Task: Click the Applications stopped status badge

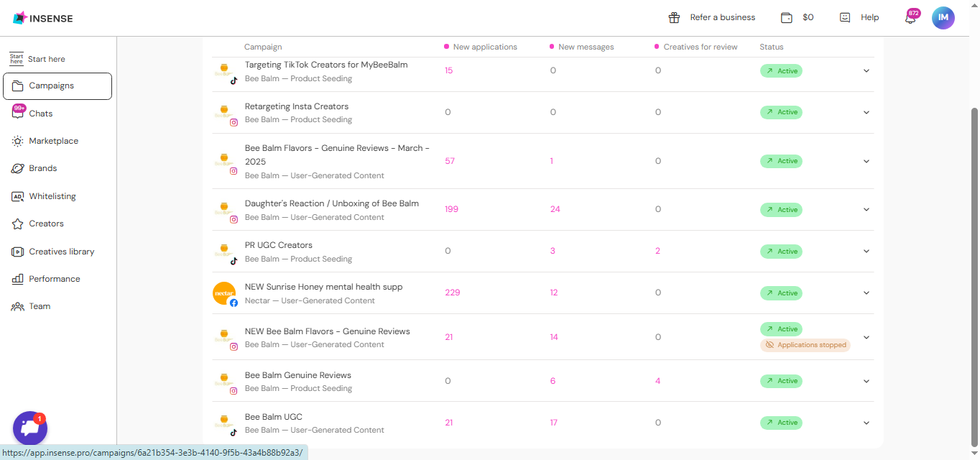Action: pyautogui.click(x=805, y=345)
